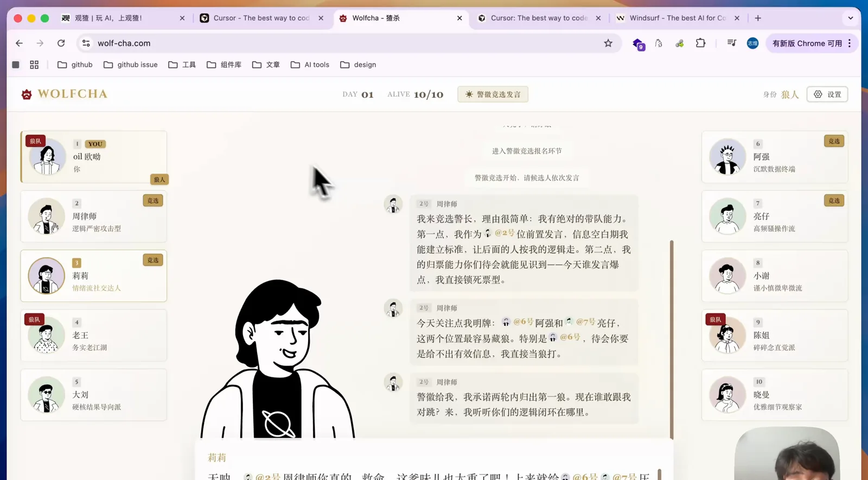
Task: Select player 8 小谢 avatar
Action: pyautogui.click(x=727, y=276)
